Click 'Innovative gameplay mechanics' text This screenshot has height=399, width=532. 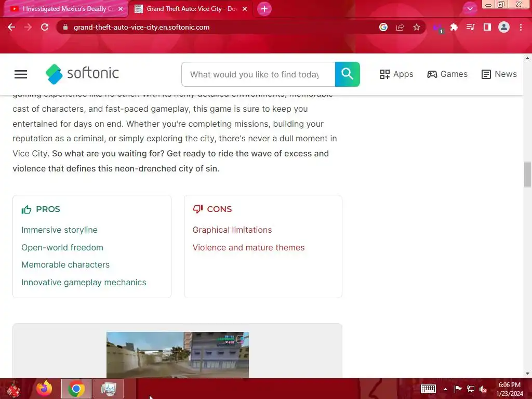click(x=84, y=282)
